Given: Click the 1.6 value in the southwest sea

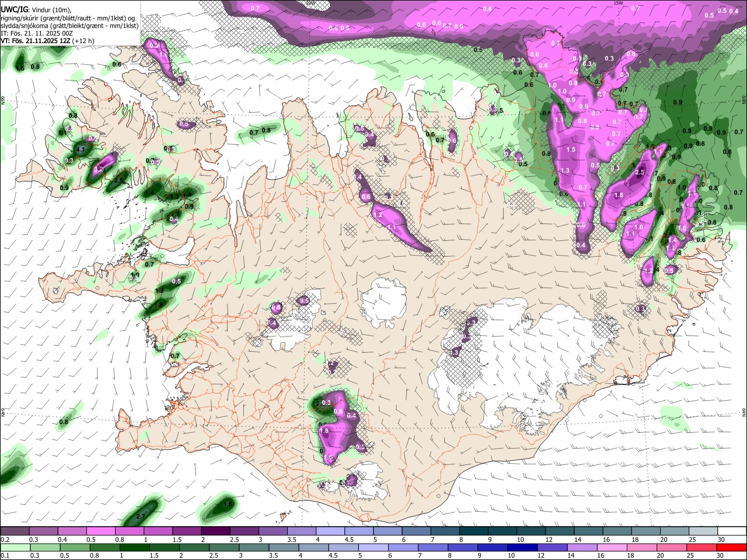Looking at the screenshot, I should click(x=228, y=504).
